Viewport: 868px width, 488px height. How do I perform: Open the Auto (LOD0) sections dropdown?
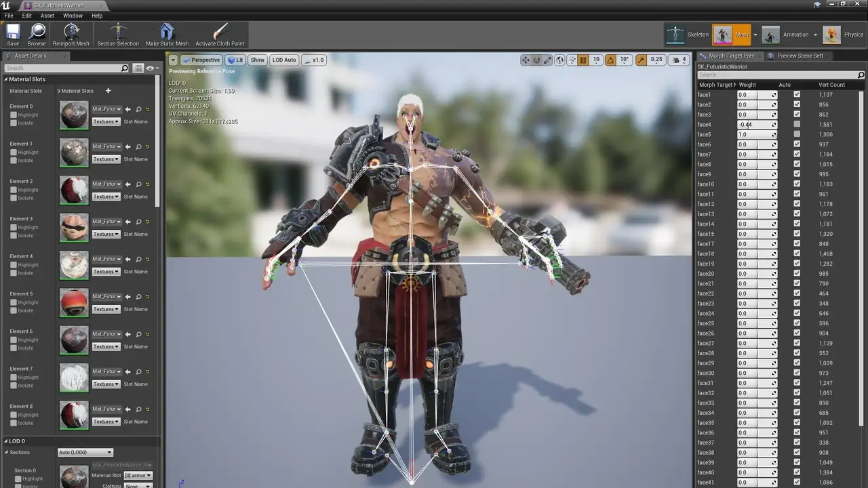click(85, 452)
